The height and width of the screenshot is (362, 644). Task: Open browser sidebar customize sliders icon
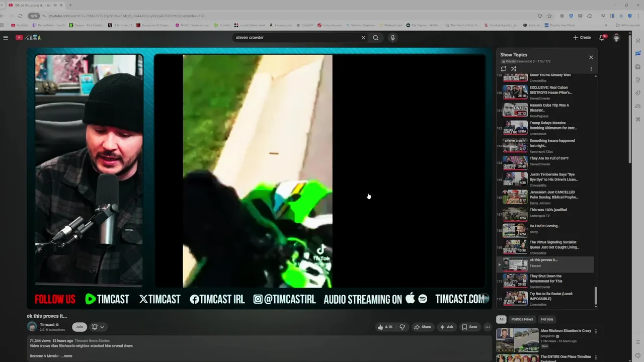point(638,341)
